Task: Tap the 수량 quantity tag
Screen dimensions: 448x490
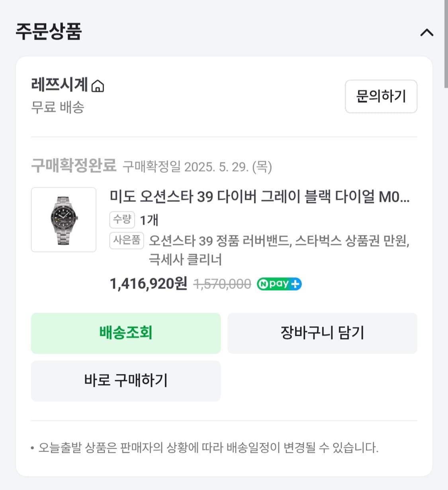Action: 122,219
